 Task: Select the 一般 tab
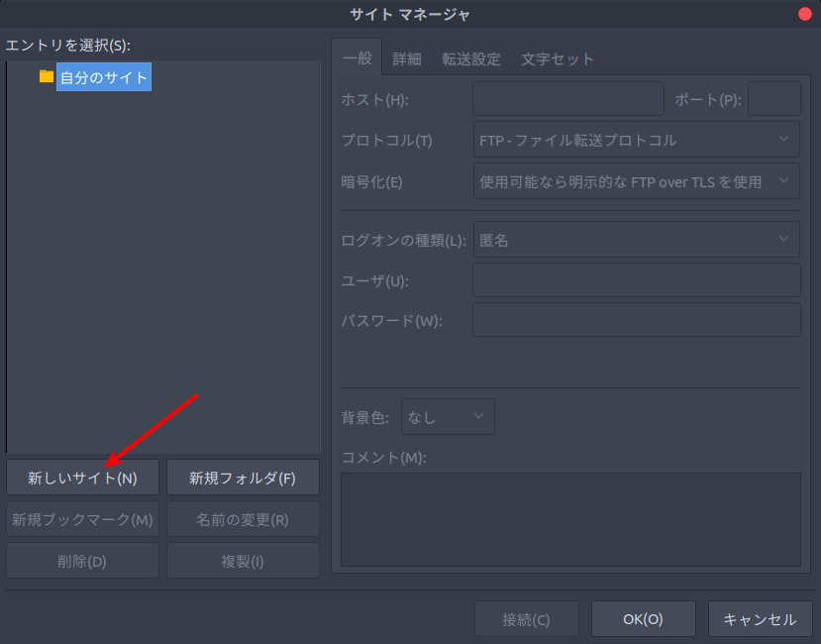[x=358, y=57]
